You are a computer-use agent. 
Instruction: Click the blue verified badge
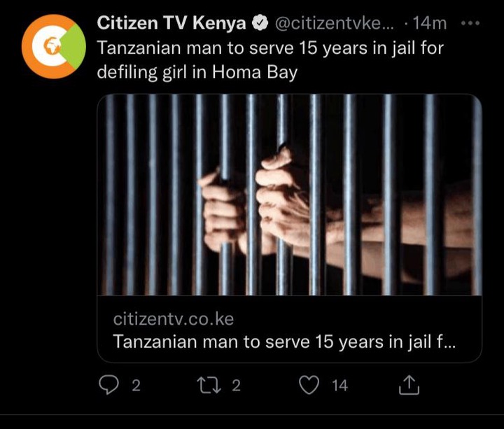point(260,24)
